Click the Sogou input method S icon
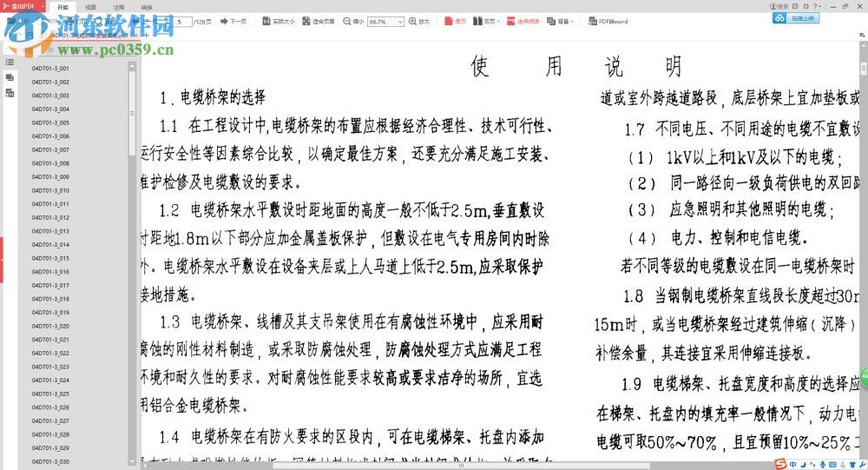Viewport: 868px width, 470px height. 780,464
